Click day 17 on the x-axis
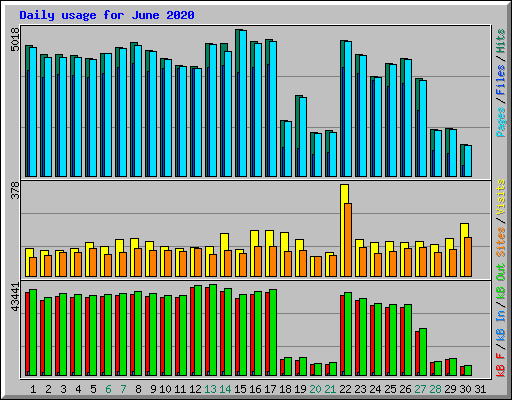 tap(270, 389)
